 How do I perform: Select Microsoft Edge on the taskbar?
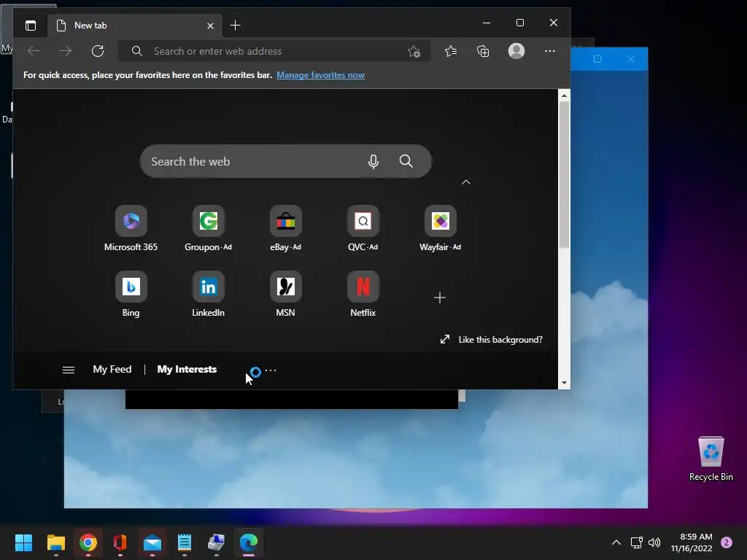tap(249, 542)
